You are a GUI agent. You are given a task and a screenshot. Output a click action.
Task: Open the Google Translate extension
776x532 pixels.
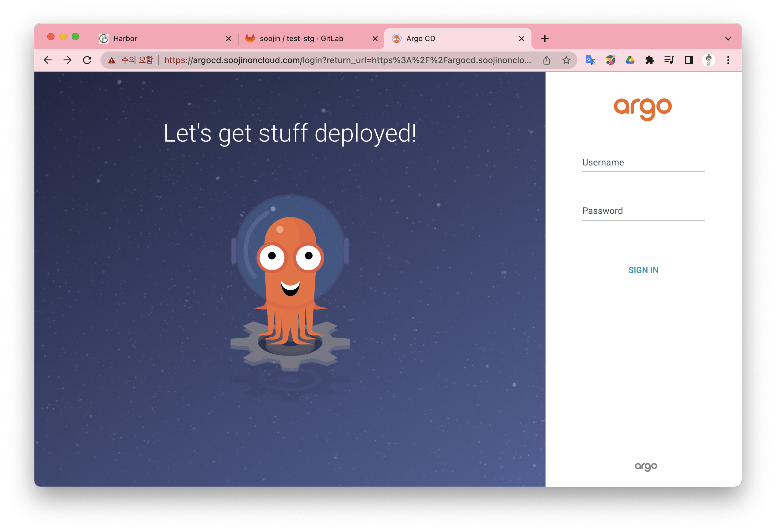(x=590, y=60)
